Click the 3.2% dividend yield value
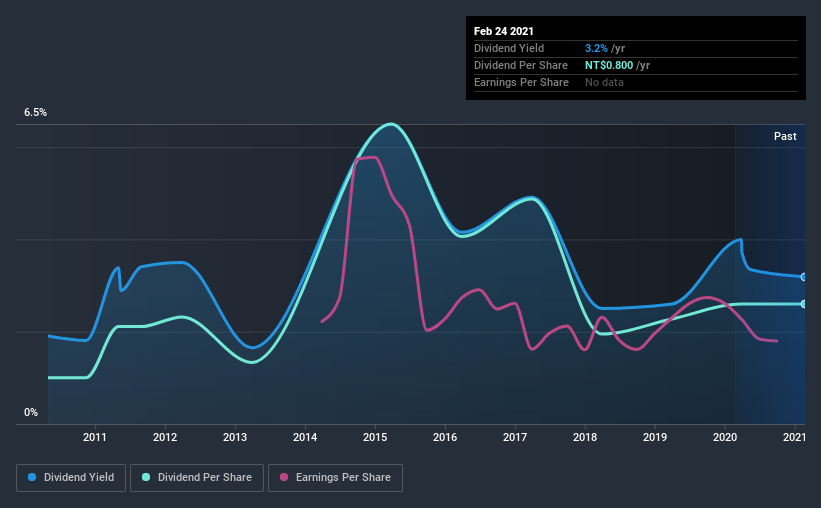The image size is (821, 508). (596, 48)
